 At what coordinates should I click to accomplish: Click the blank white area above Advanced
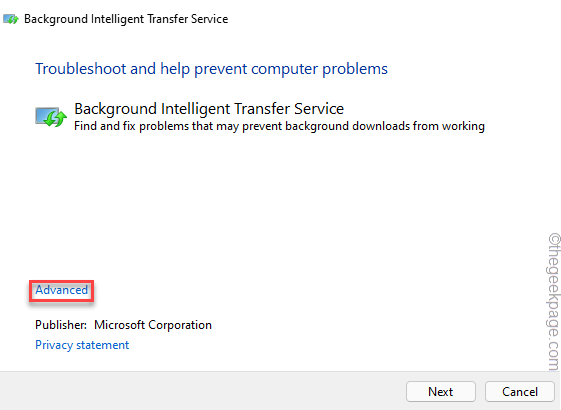[x=250, y=208]
